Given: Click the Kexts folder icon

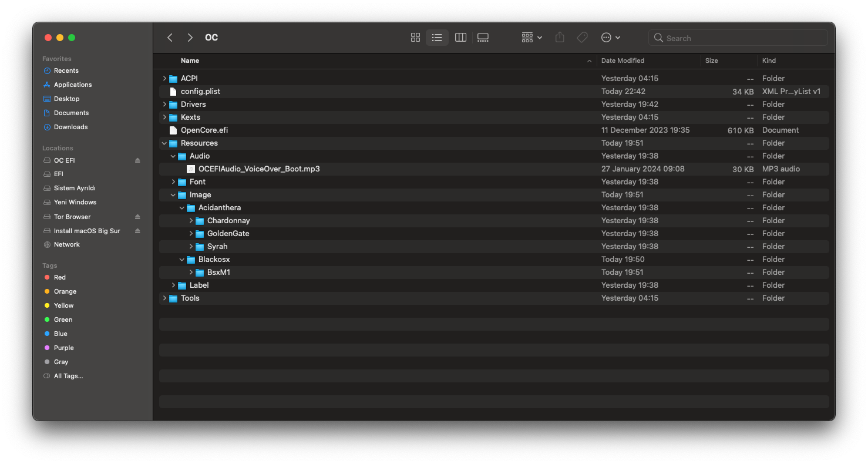Looking at the screenshot, I should click(x=173, y=117).
